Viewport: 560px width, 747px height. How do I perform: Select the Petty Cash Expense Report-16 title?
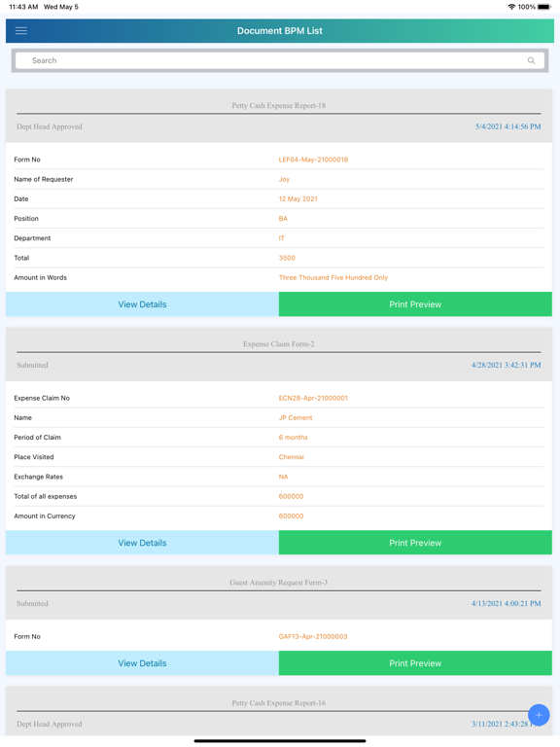(x=279, y=702)
